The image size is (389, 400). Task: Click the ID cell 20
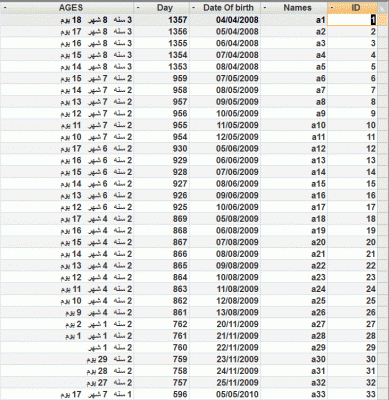(x=352, y=242)
